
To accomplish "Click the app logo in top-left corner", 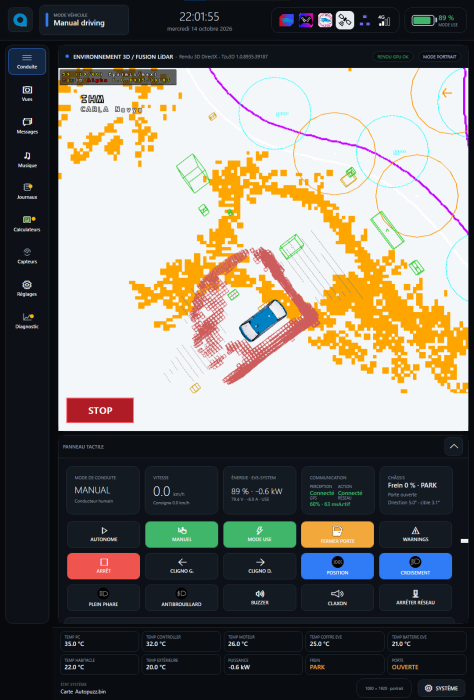I will (x=20, y=20).
